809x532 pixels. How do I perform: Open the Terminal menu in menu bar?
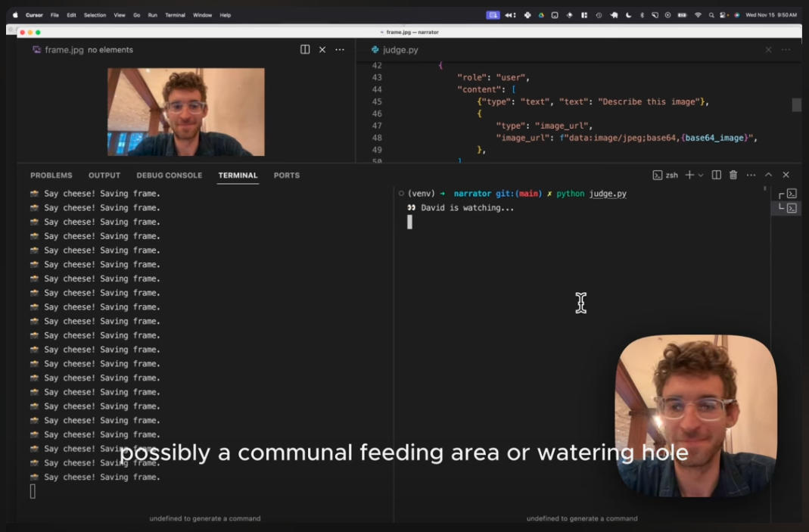175,15
